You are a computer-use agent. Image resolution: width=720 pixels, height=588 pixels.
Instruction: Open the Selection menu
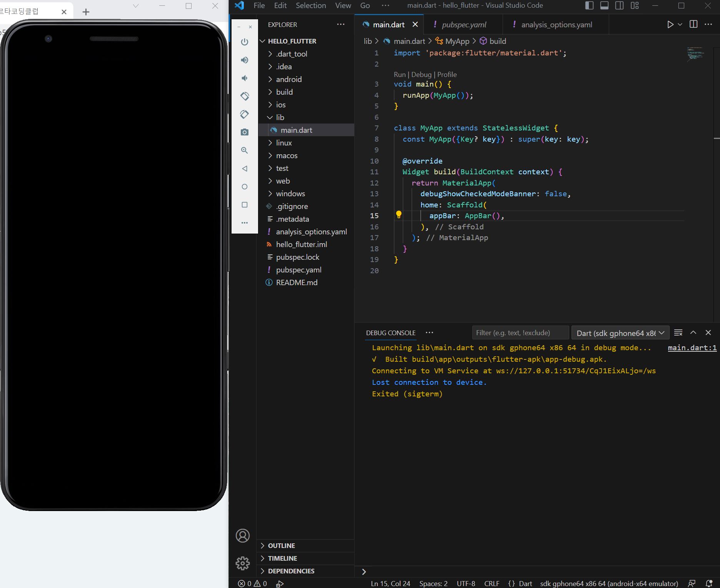coord(311,5)
